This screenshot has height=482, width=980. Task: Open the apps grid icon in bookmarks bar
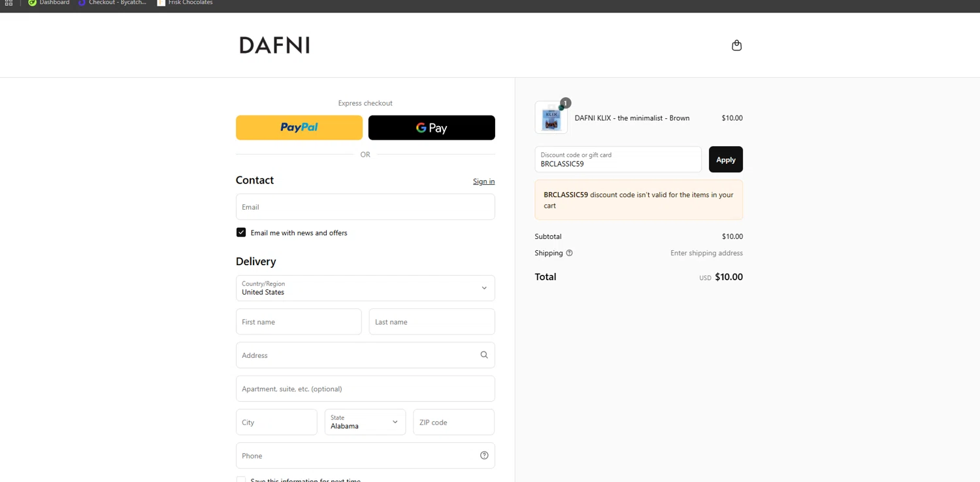(x=8, y=3)
